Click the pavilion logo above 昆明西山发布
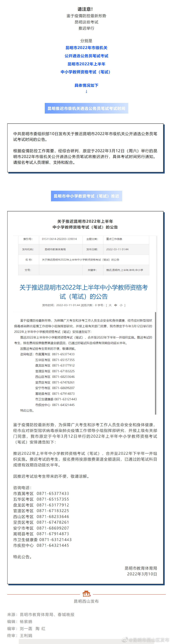This screenshot has height=644, width=171. point(86,593)
